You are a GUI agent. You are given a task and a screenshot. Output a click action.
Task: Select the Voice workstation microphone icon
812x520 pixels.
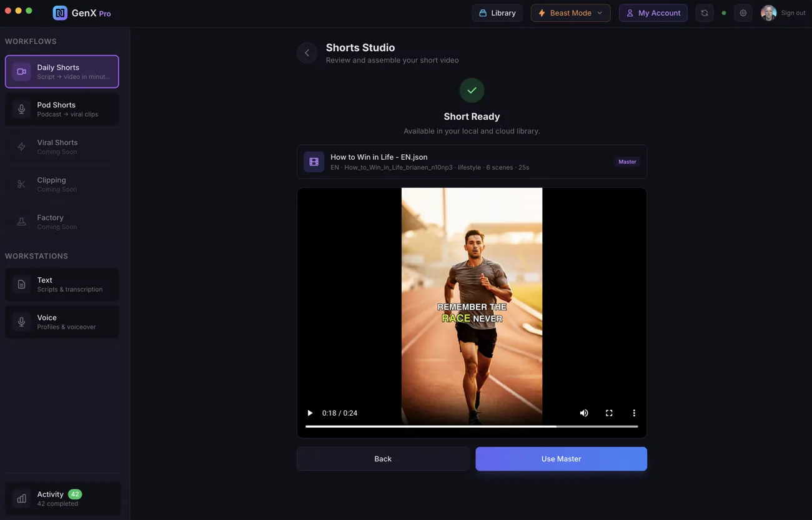pos(22,321)
